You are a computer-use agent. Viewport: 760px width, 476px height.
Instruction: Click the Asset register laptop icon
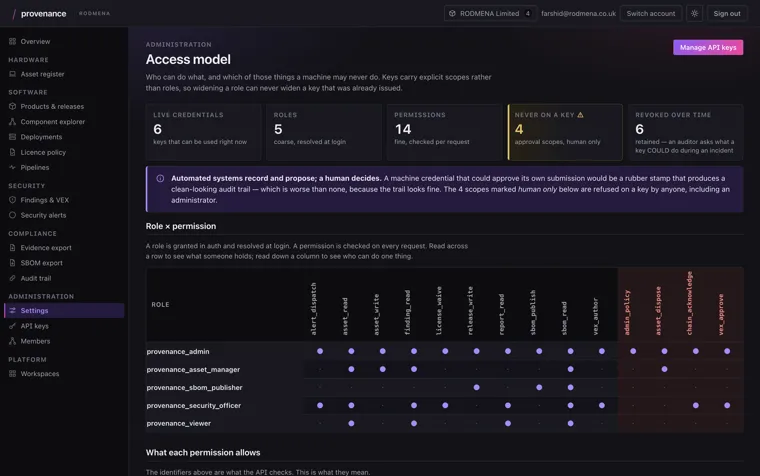pos(13,74)
